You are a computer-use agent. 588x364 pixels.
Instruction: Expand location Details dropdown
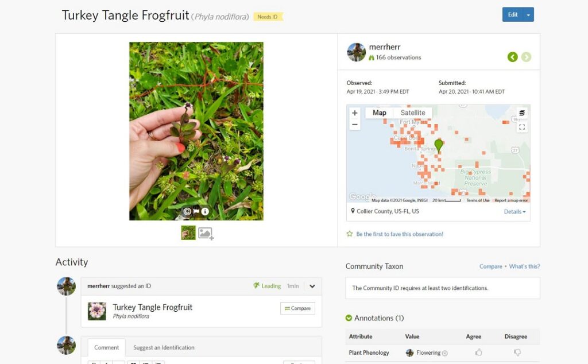coord(514,212)
